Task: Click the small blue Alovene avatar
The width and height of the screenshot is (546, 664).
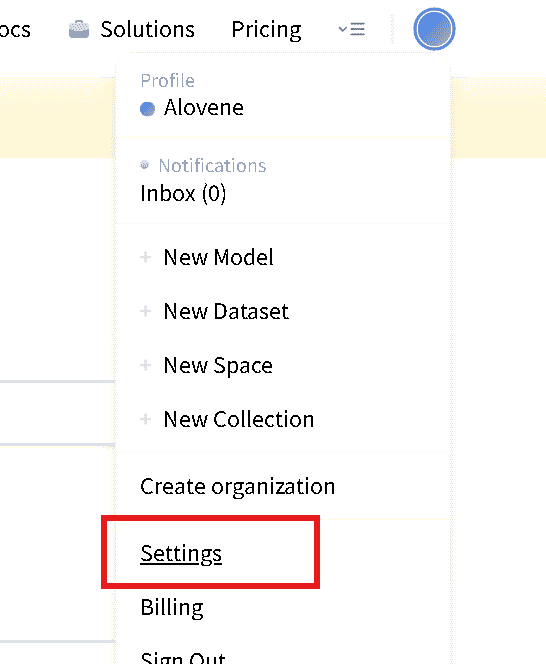Action: click(147, 109)
